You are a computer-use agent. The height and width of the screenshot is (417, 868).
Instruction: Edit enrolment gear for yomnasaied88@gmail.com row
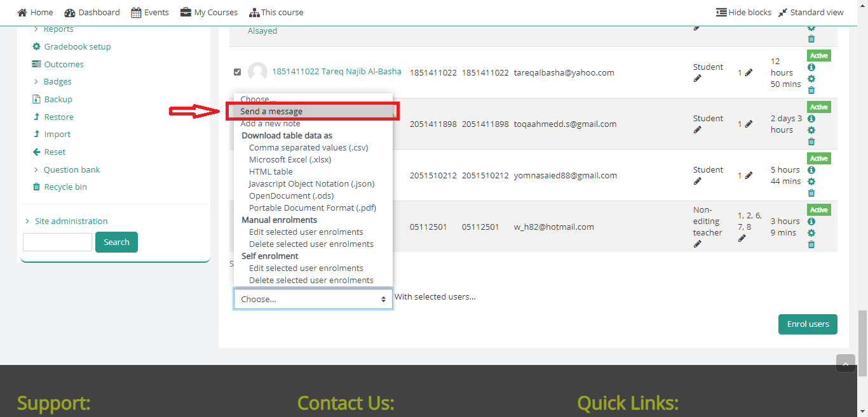click(811, 182)
